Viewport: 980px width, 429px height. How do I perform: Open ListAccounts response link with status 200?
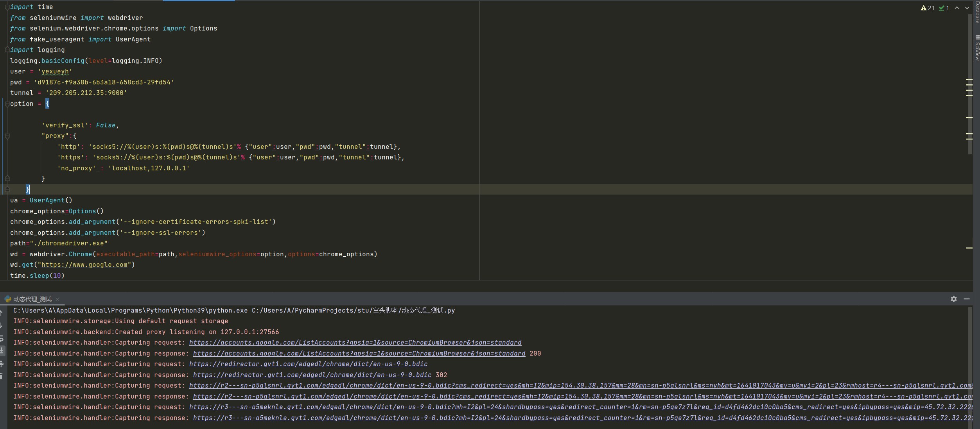(x=359, y=354)
